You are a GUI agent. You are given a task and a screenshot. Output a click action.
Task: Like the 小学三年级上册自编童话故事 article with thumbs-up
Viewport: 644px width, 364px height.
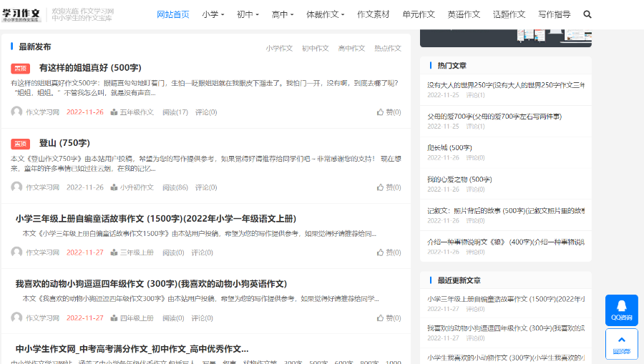389,252
